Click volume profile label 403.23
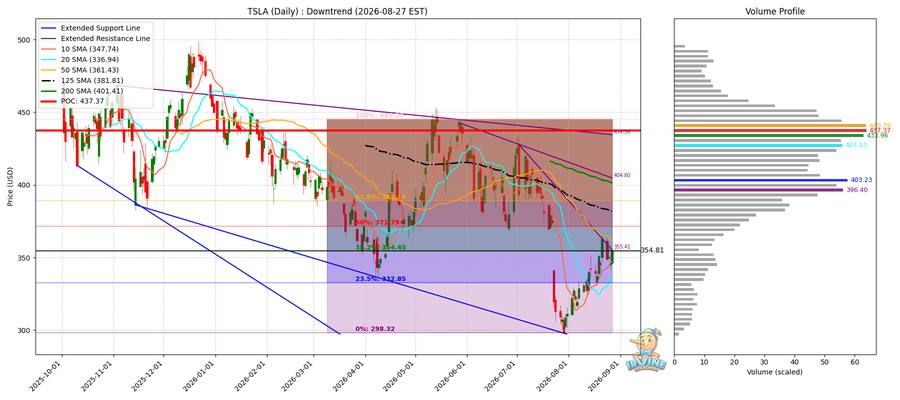Viewport: 900px width, 400px height. [860, 180]
